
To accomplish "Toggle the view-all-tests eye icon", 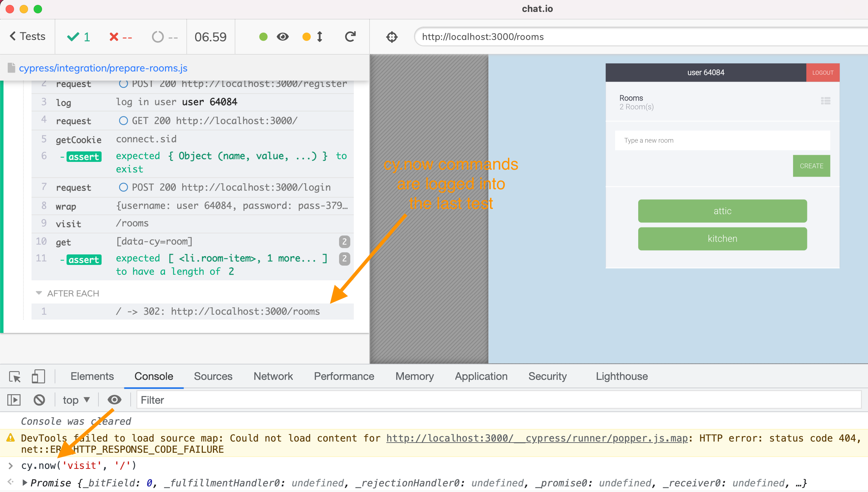I will [x=282, y=37].
